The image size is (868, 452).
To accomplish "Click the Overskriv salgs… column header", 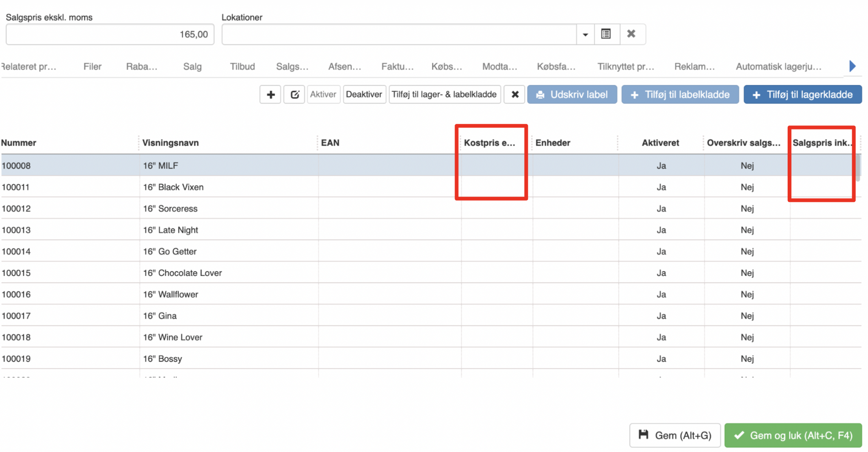I will pos(743,143).
